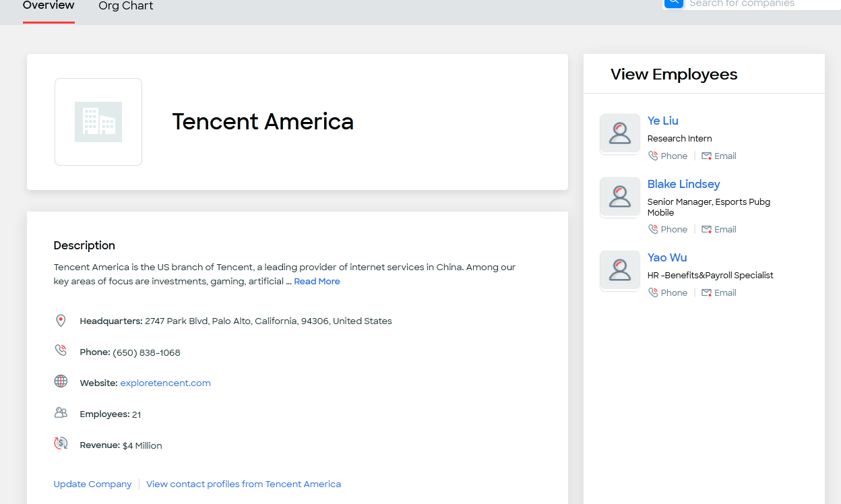The width and height of the screenshot is (841, 504).
Task: Open Yao Wu's profile name link
Action: (x=666, y=257)
